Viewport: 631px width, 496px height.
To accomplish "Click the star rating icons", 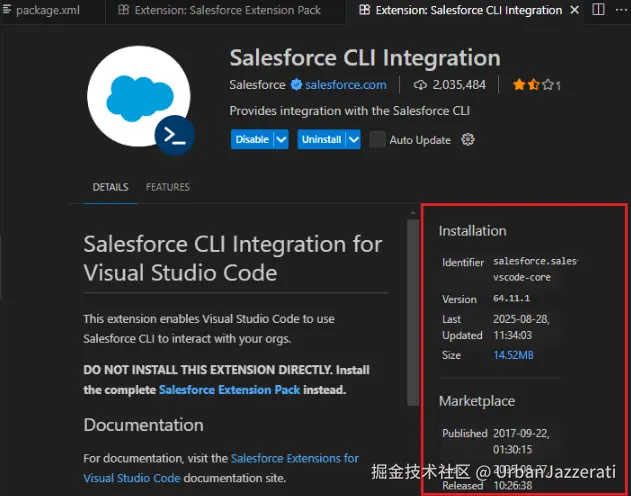I will (x=532, y=85).
